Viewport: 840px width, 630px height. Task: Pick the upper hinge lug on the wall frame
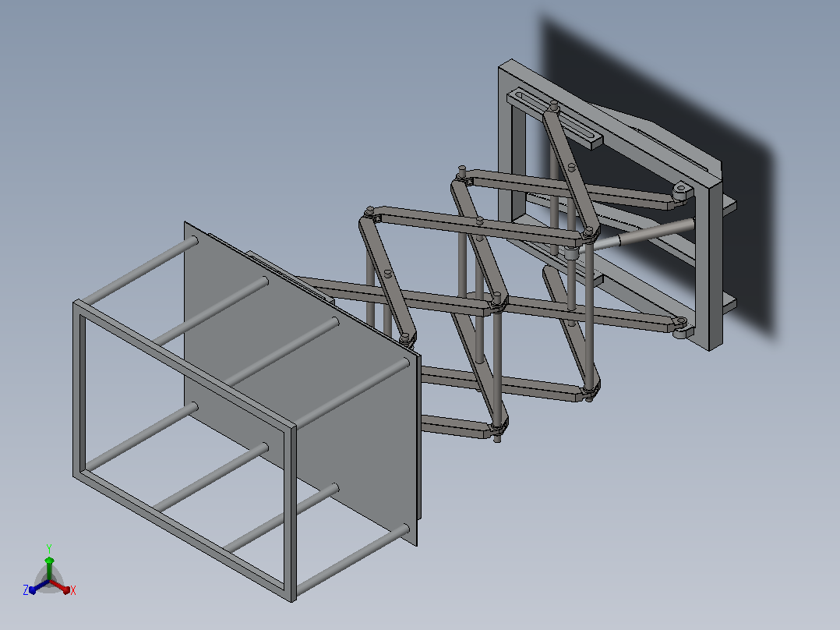[681, 191]
